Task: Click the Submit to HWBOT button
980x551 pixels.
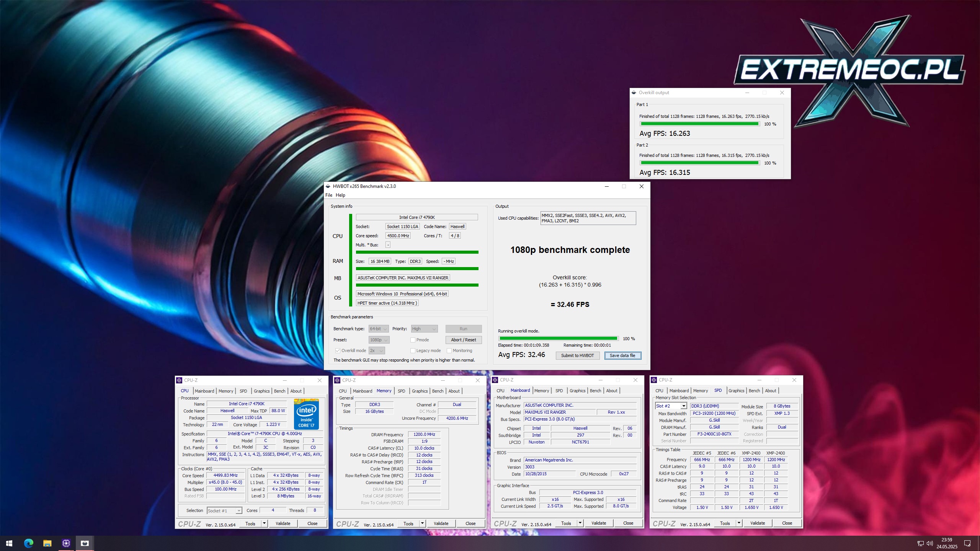Action: tap(577, 355)
